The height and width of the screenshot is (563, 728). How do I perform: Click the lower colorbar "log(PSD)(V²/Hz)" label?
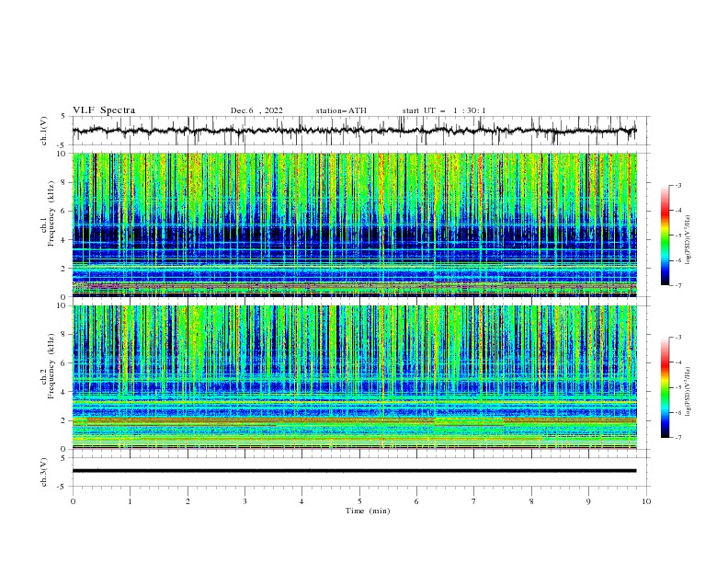(688, 392)
